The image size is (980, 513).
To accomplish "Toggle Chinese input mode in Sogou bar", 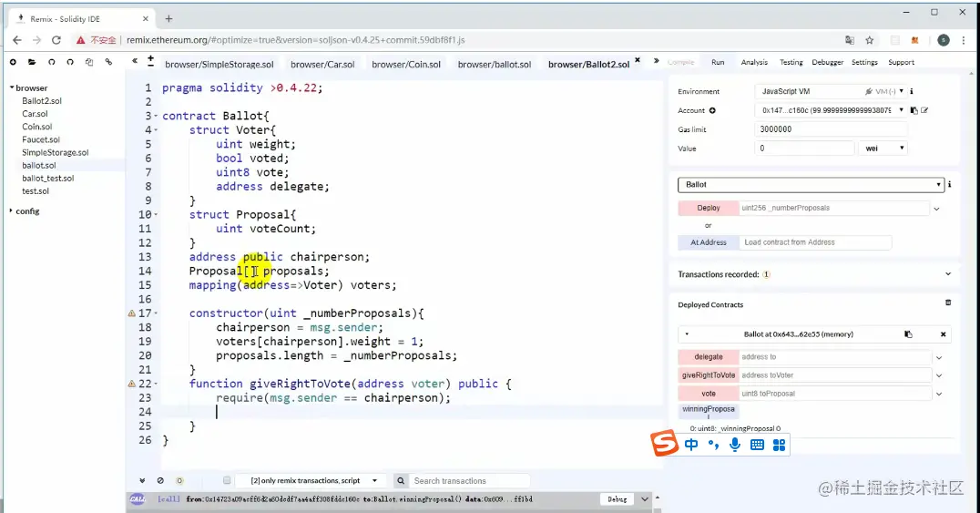I will coord(691,445).
